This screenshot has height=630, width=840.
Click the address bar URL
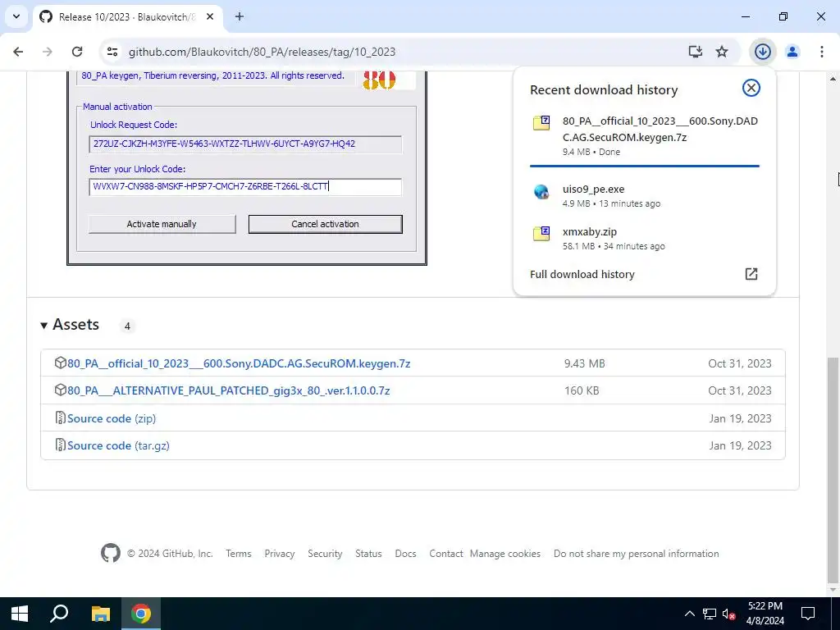click(262, 52)
